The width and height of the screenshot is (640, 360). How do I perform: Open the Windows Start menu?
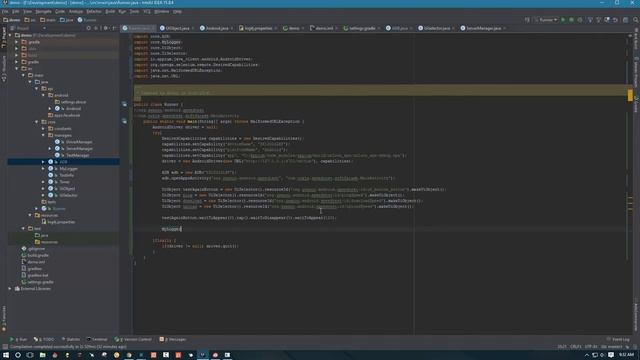pos(6,355)
